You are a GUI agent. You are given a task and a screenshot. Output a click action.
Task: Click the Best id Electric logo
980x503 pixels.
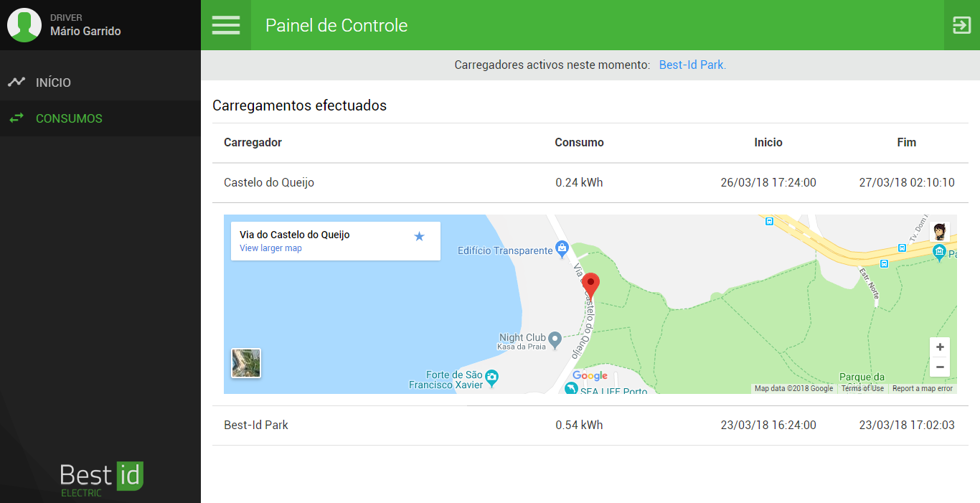coord(102,479)
